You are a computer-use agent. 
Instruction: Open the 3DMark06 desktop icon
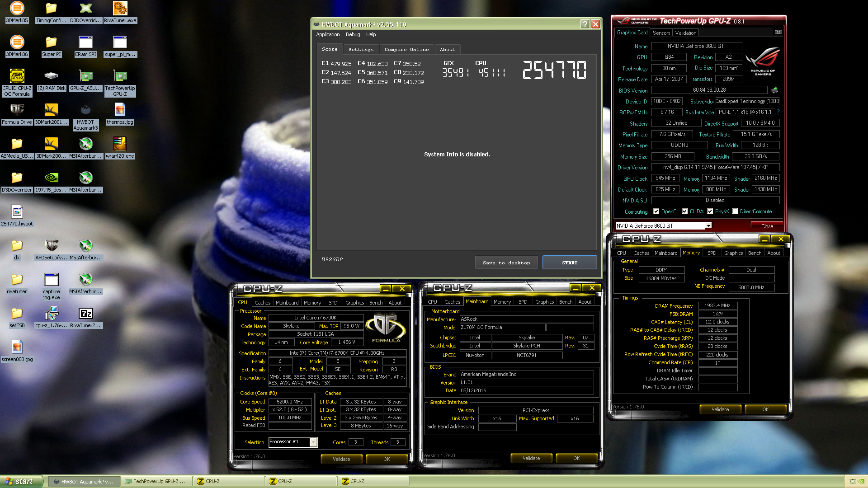tap(17, 46)
